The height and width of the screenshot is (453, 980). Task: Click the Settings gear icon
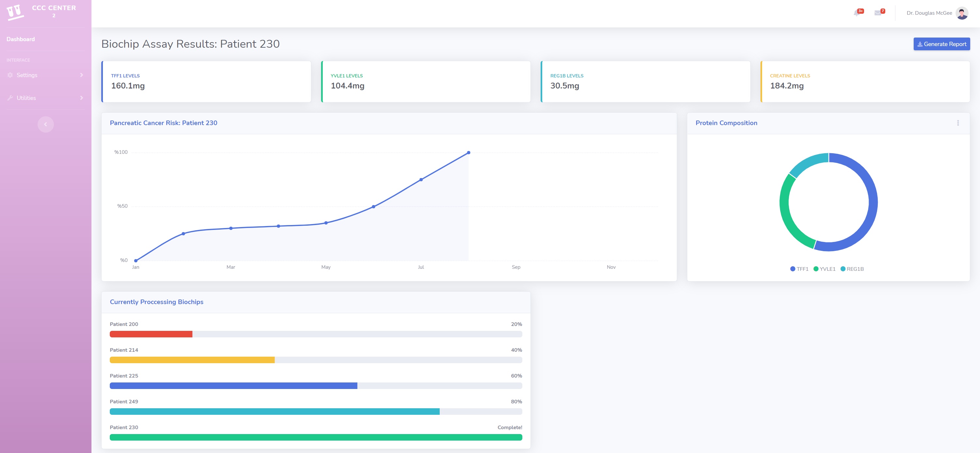point(10,75)
